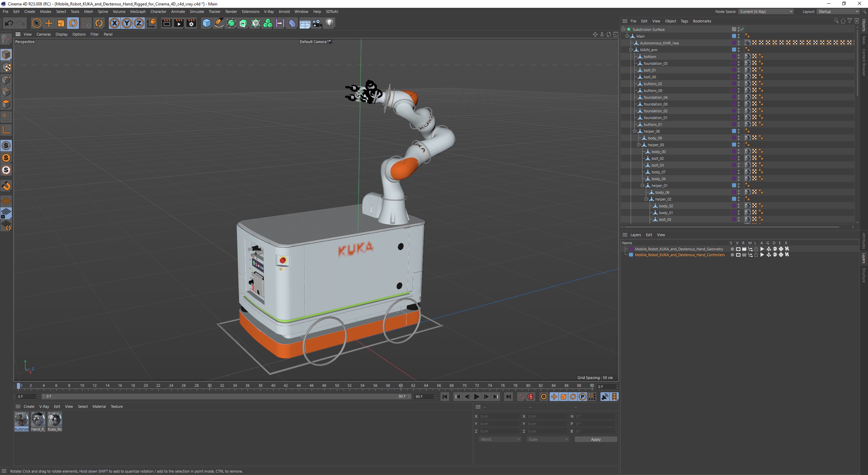
Task: Open the V-Ray menu
Action: tap(269, 12)
